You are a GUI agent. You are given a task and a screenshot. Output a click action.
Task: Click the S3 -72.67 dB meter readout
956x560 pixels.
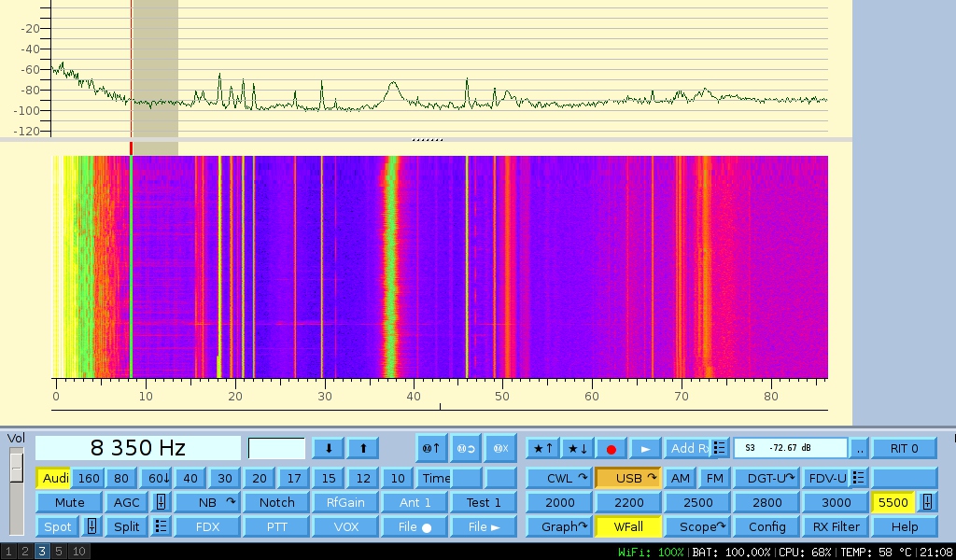point(790,448)
